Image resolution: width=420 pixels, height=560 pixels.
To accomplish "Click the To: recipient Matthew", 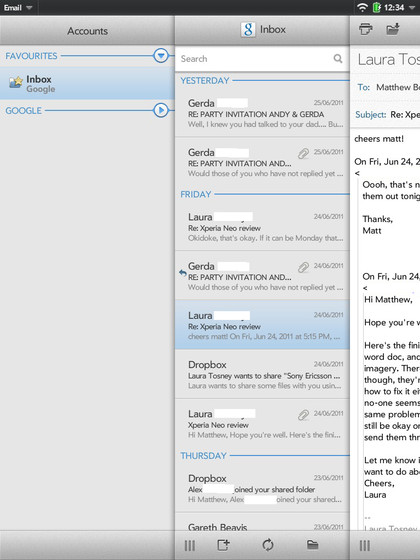I will click(398, 87).
